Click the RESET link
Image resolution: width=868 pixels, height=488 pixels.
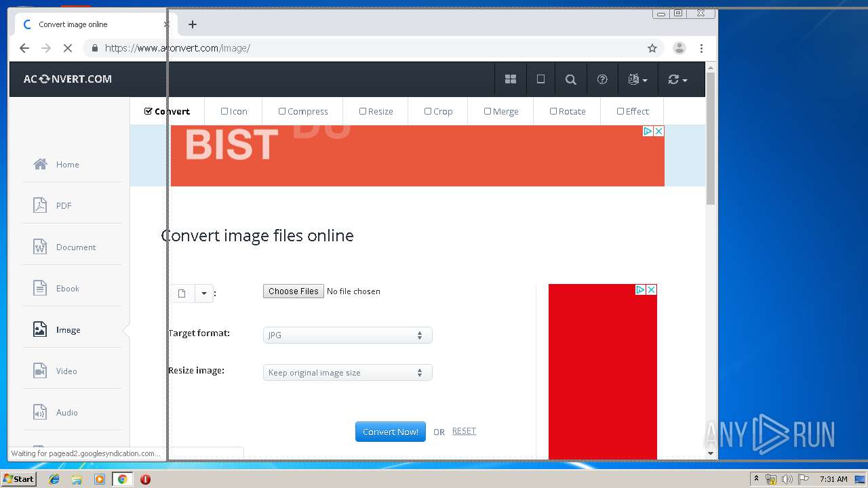(464, 431)
